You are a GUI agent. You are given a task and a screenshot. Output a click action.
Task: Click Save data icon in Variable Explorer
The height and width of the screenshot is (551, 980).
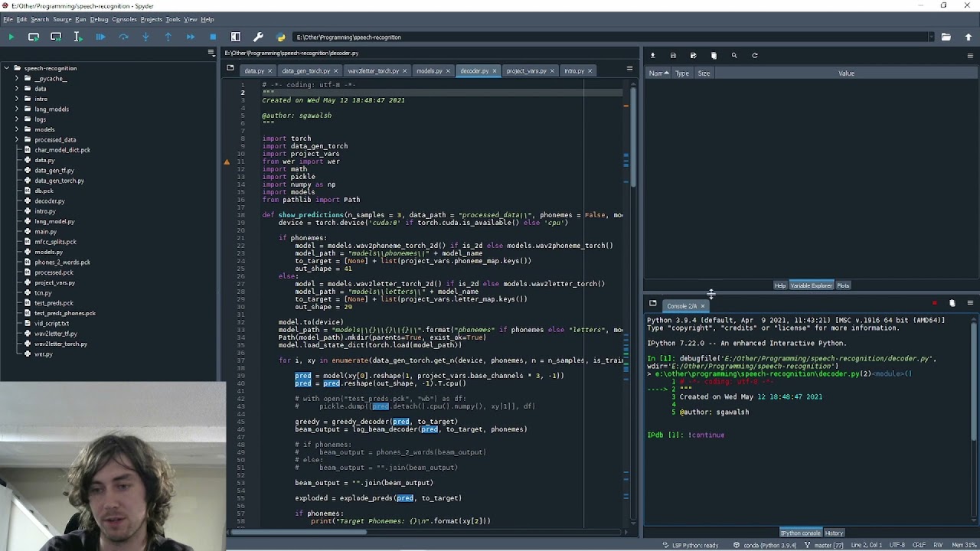[x=673, y=55]
